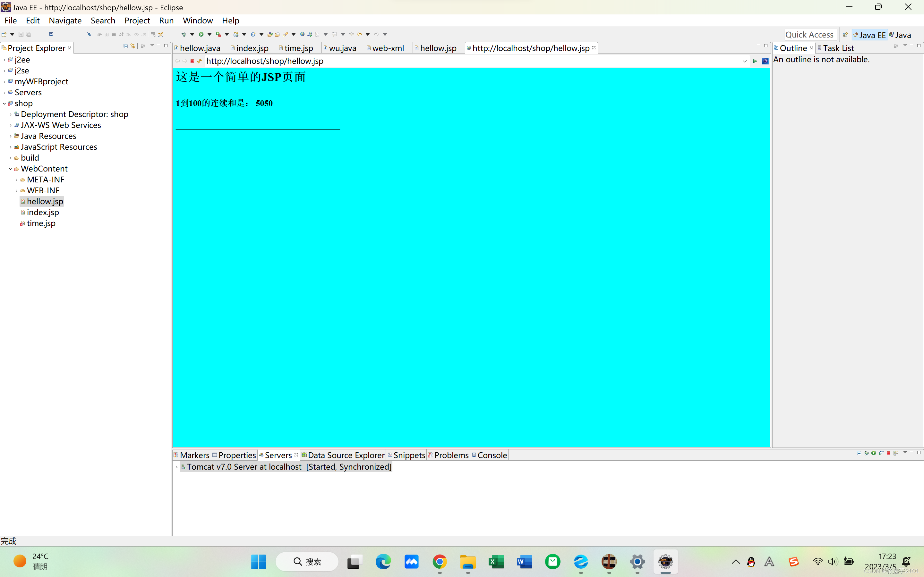Image resolution: width=924 pixels, height=577 pixels.
Task: Expand the myWEBproject tree node
Action: click(4, 82)
